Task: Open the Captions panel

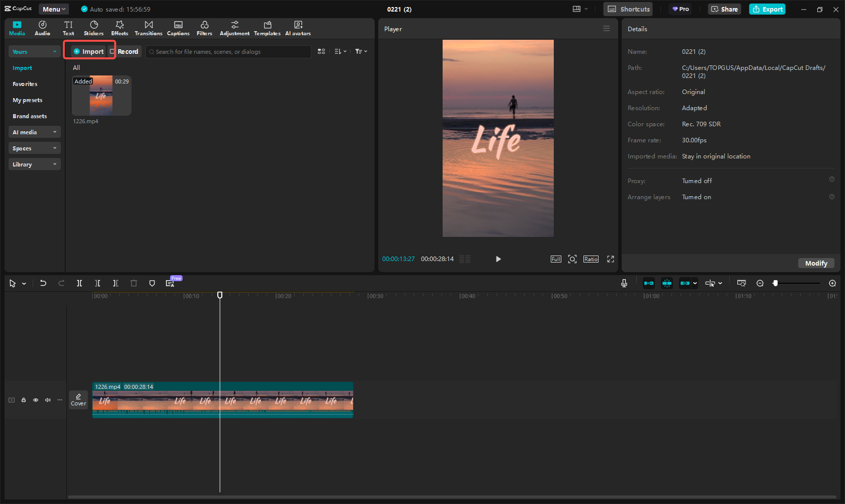Action: coord(178,28)
